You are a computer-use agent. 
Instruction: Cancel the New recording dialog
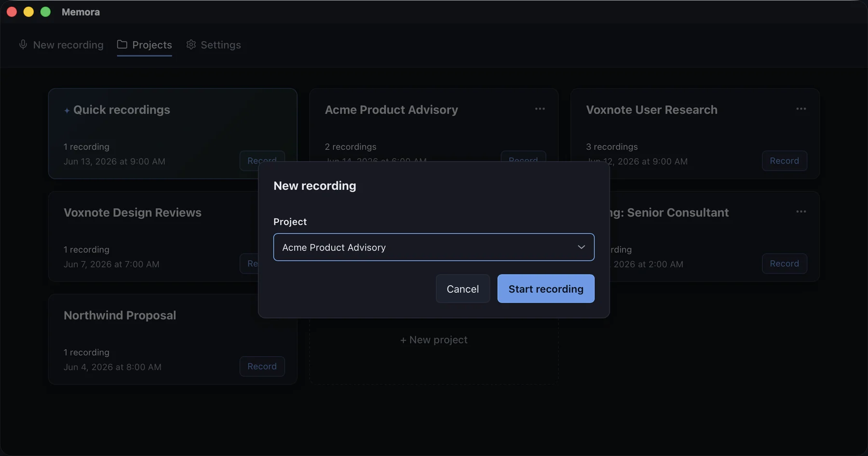(x=462, y=289)
